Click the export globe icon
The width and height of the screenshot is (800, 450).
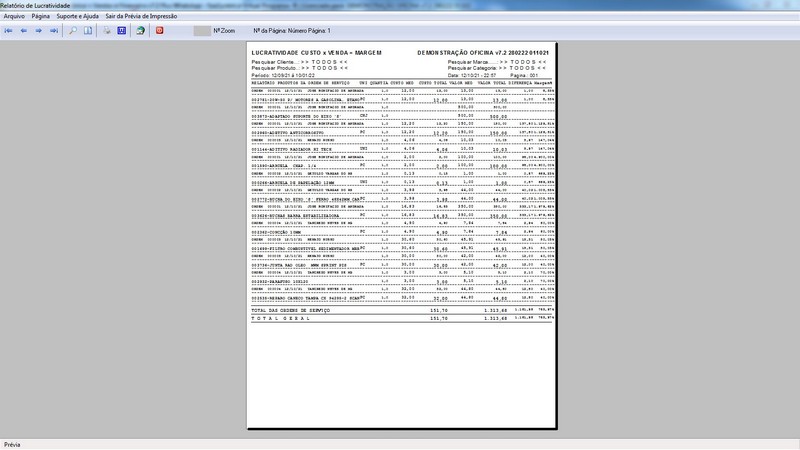point(140,31)
